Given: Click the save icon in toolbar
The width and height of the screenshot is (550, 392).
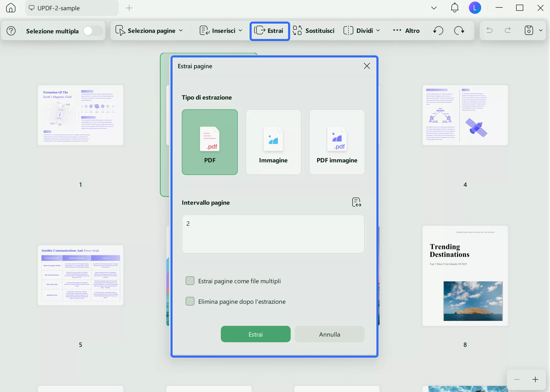Looking at the screenshot, I should point(529,31).
